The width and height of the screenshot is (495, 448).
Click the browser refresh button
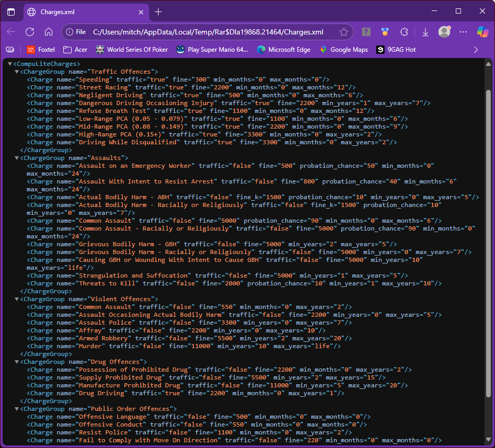30,32
